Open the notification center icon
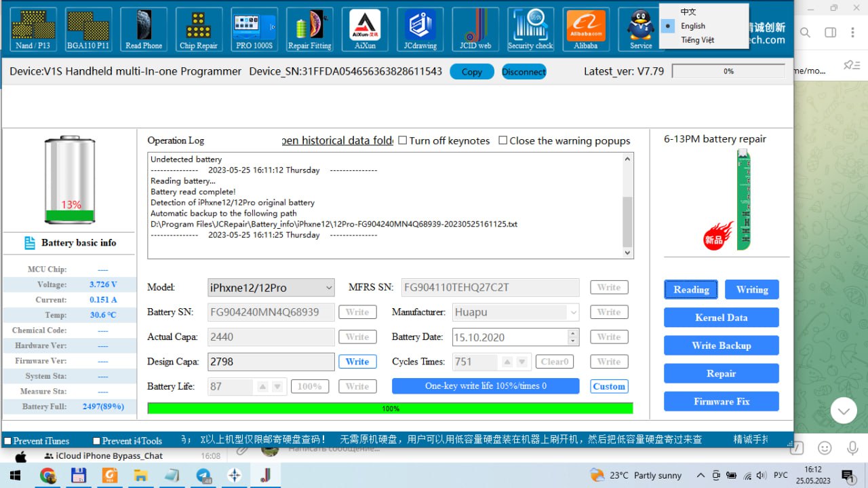Image resolution: width=868 pixels, height=488 pixels. point(848,475)
